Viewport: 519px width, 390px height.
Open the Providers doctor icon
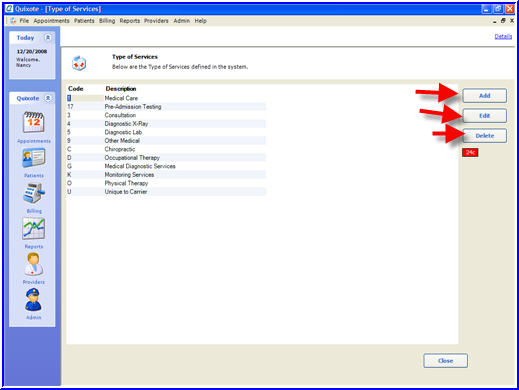pos(34,264)
